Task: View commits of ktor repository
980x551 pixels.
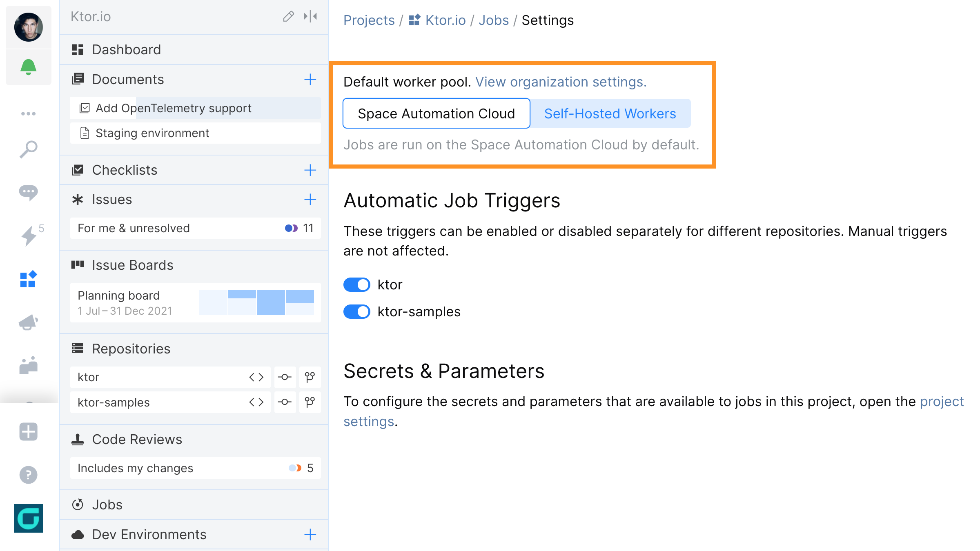Action: click(x=285, y=377)
